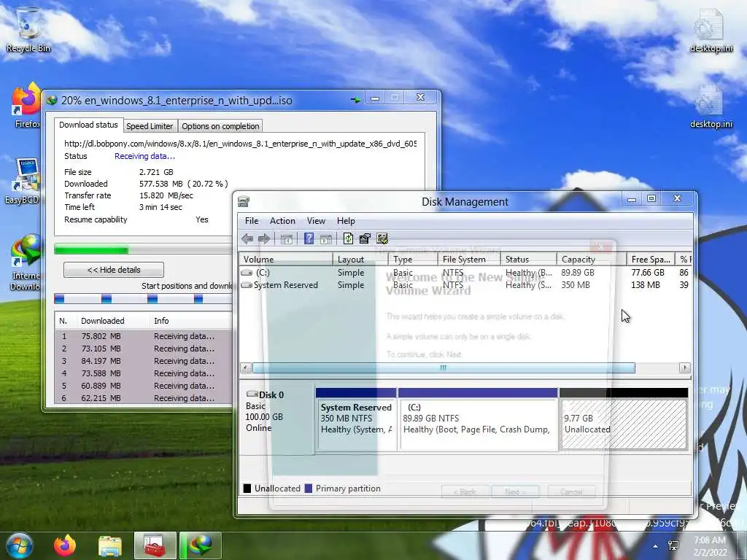Image resolution: width=747 pixels, height=560 pixels.
Task: Sort by the Volume column header
Action: coord(286,260)
